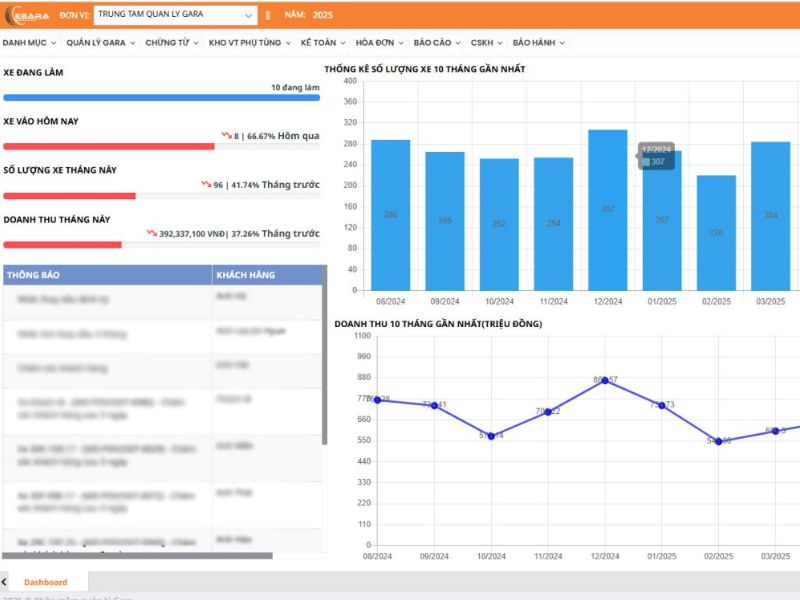Click the tab-scroll left arrow near Dashboard
This screenshot has width=800, height=600.
(x=4, y=582)
